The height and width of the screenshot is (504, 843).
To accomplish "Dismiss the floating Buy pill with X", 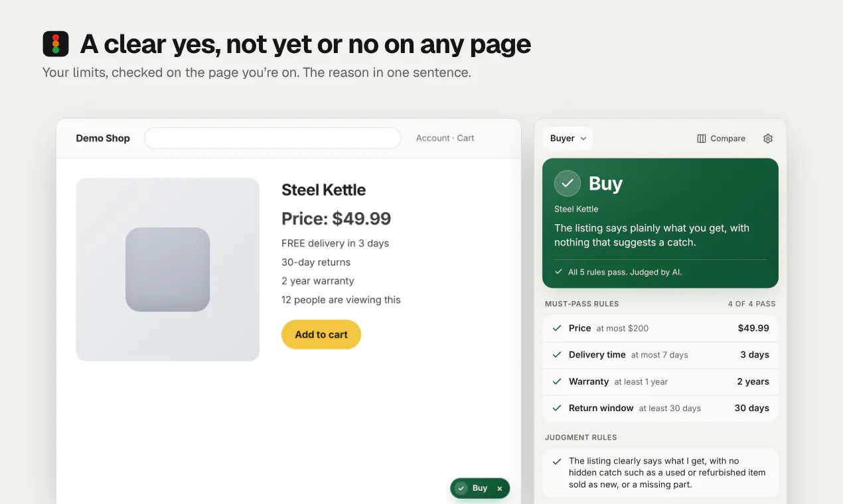I will pos(500,489).
